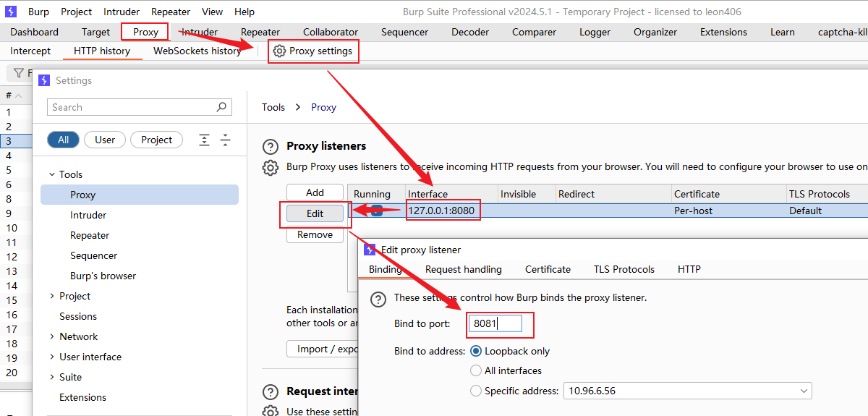The image size is (868, 416).
Task: Switch to the Collaborator tab
Action: (x=331, y=32)
